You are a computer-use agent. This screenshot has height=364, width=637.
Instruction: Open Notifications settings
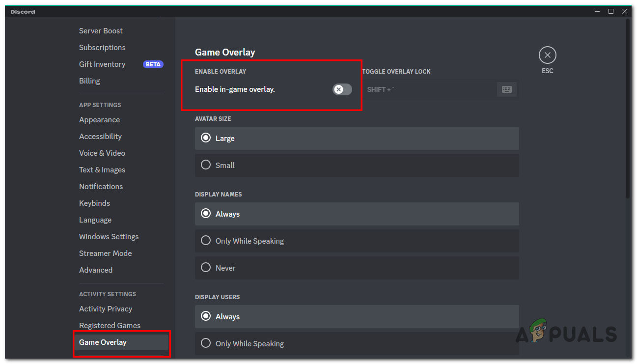point(101,186)
